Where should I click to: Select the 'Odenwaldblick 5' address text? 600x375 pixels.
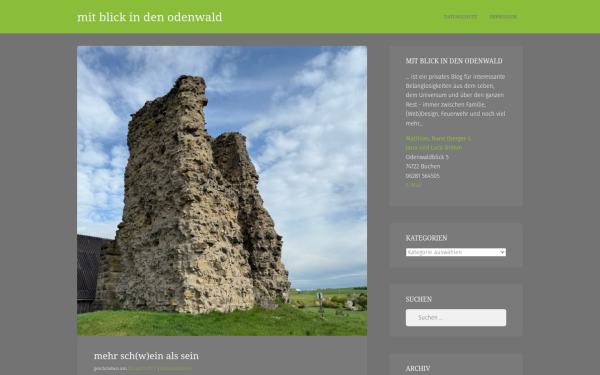[x=427, y=157]
